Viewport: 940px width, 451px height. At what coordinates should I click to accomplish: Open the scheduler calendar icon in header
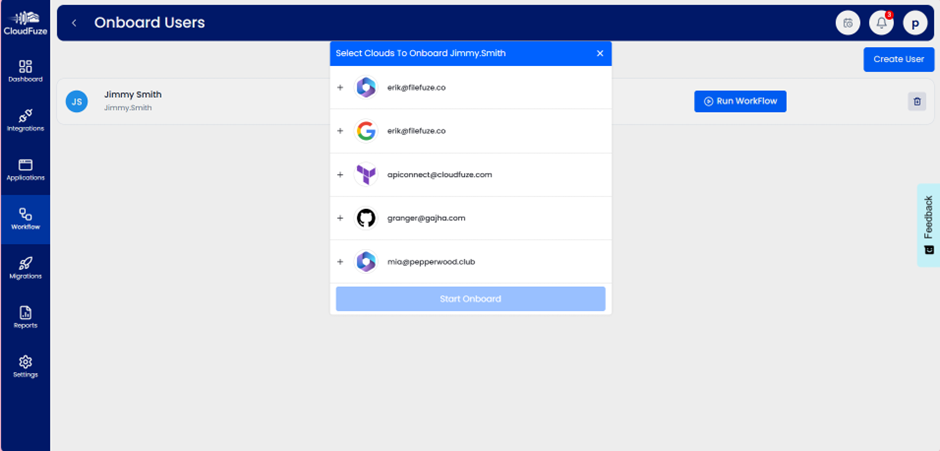848,23
